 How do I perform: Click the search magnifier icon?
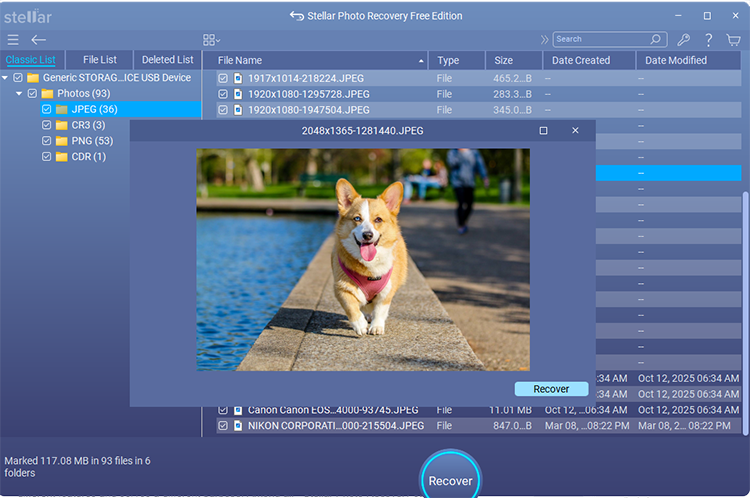[655, 39]
